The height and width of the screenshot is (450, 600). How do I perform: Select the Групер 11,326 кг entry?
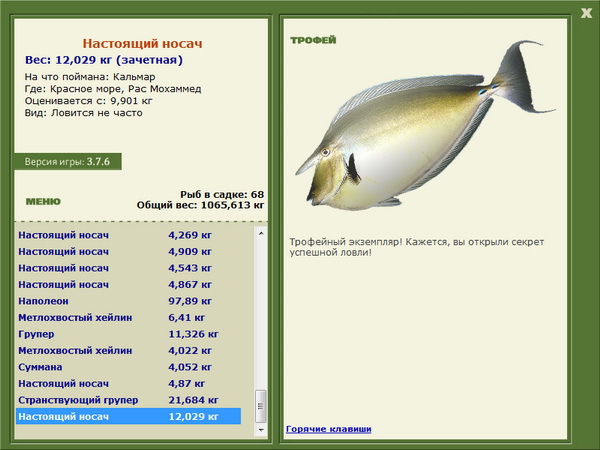129,334
